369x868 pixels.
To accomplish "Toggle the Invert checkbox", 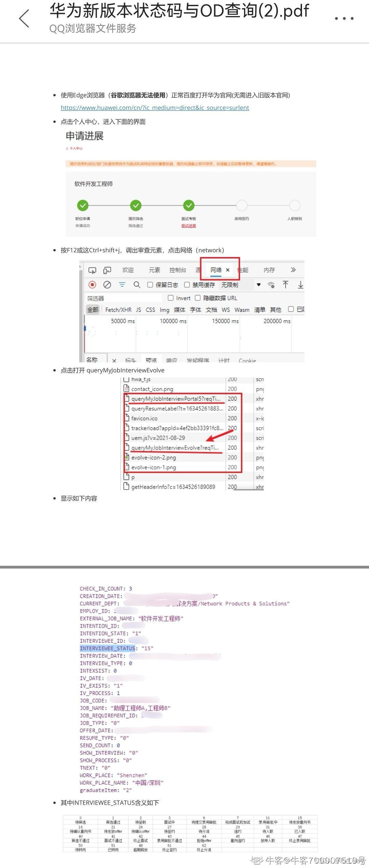I will click(170, 298).
